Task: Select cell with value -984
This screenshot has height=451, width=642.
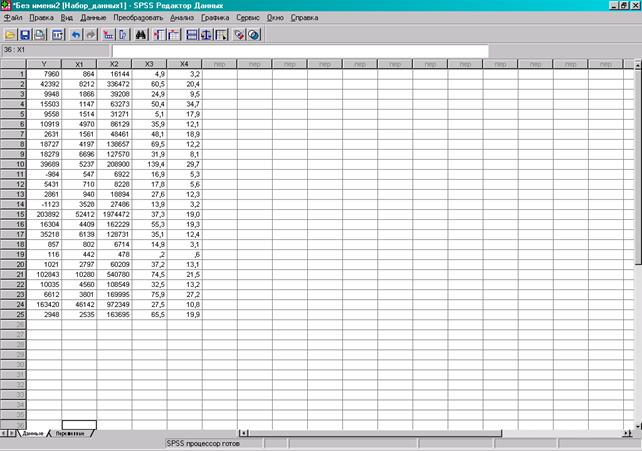Action: [x=44, y=174]
